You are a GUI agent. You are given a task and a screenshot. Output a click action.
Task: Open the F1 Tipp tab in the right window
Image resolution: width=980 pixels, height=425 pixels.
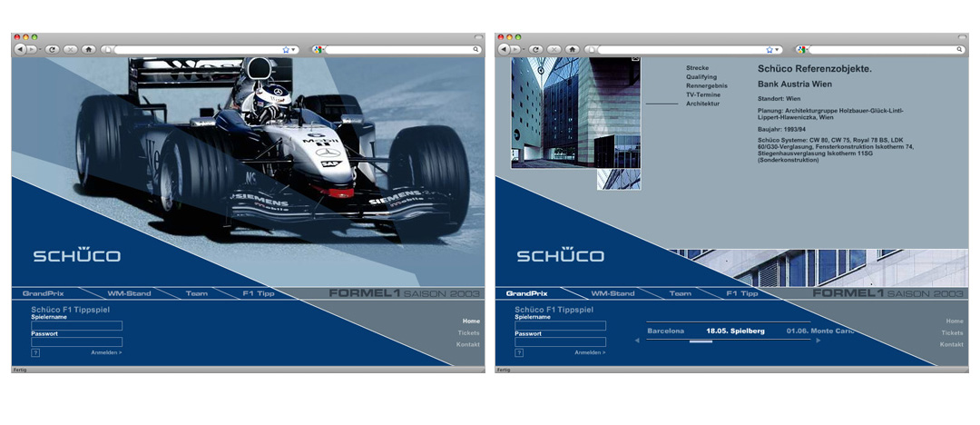point(742,293)
